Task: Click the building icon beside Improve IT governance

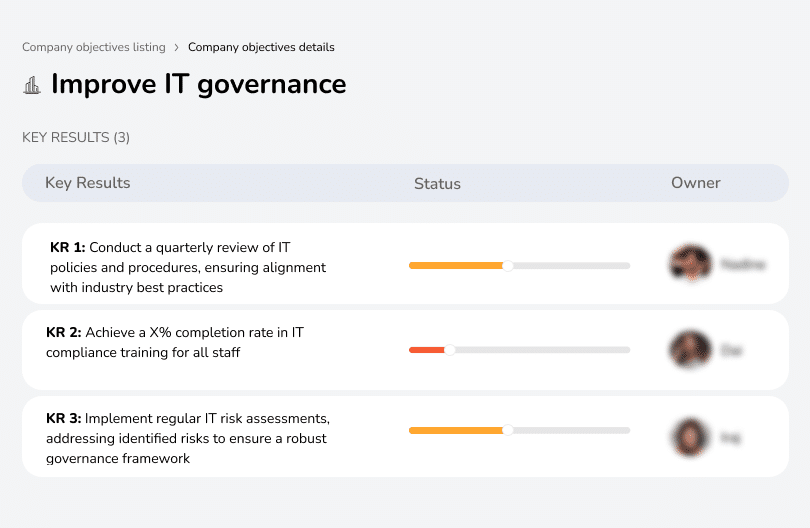Action: tap(32, 85)
